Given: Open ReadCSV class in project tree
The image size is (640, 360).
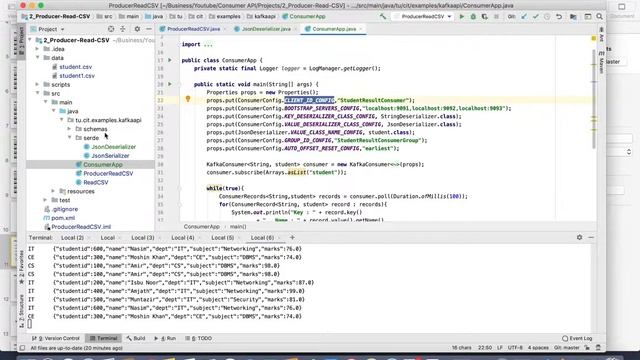Looking at the screenshot, I should [96, 182].
